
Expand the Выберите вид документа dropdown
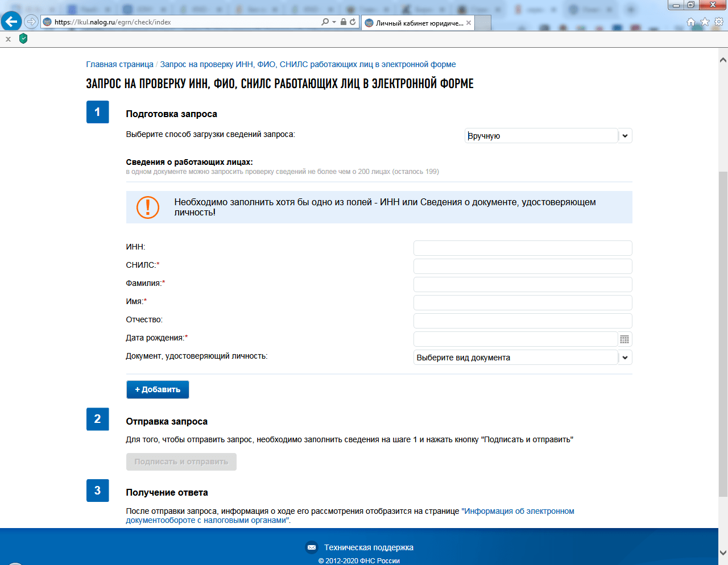pos(625,358)
